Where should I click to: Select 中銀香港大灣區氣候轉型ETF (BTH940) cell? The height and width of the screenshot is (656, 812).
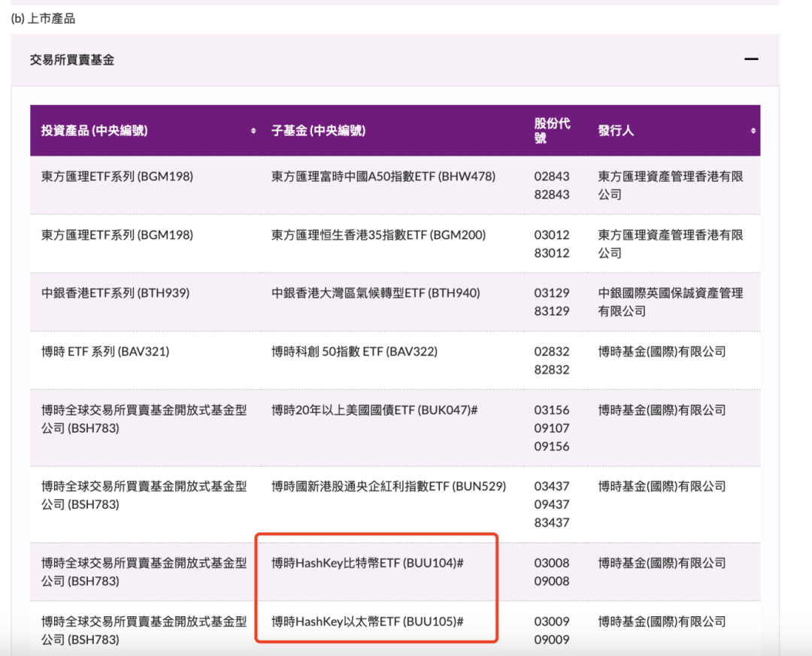click(x=375, y=293)
